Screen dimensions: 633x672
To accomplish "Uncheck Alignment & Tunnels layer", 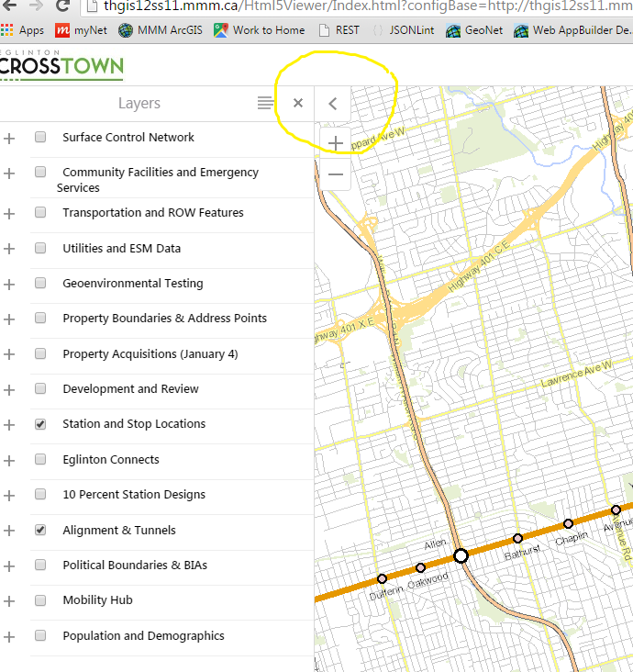I will (40, 530).
